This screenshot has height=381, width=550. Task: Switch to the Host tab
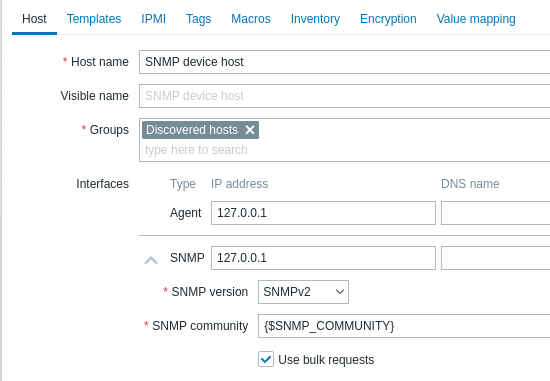point(34,19)
